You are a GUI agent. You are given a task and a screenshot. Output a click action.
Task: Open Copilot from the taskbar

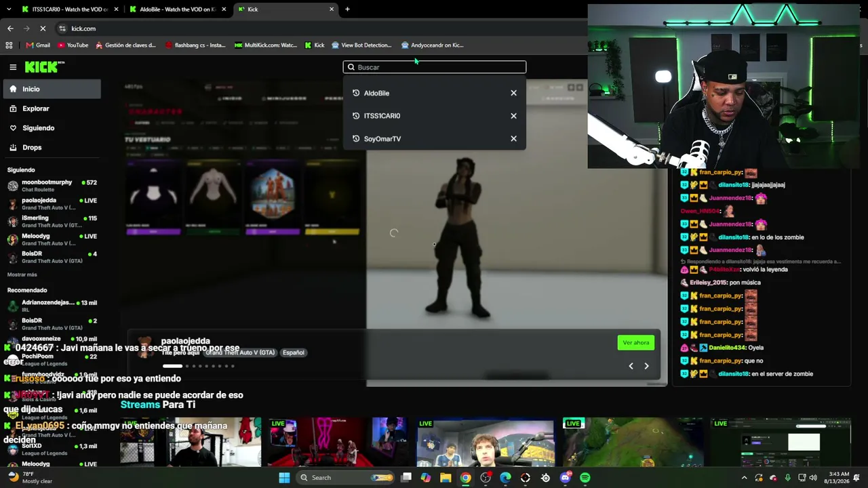pyautogui.click(x=425, y=478)
